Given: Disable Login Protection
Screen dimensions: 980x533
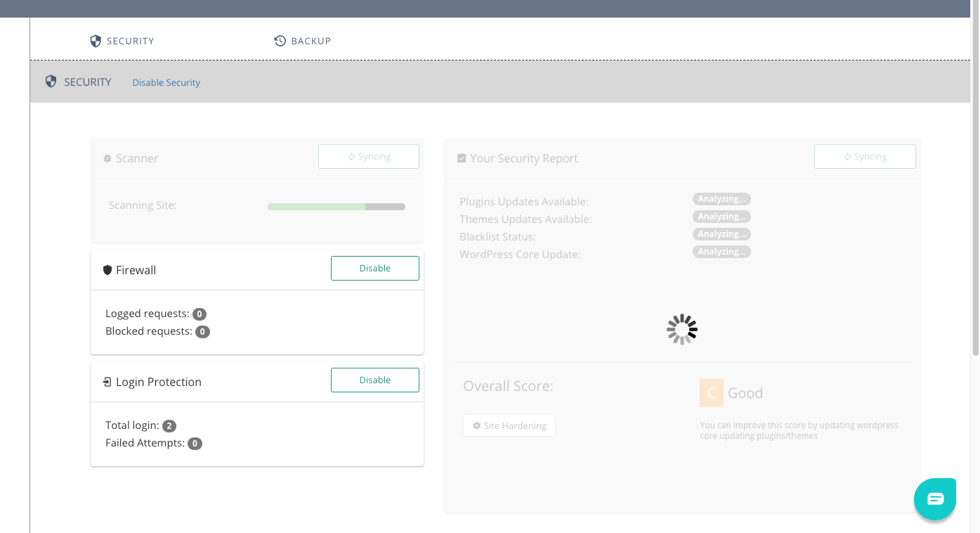Looking at the screenshot, I should tap(374, 380).
